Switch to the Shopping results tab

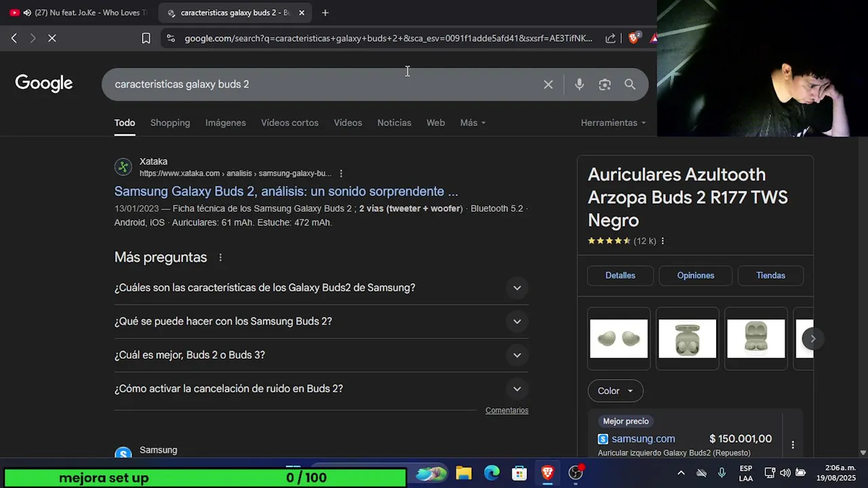(x=170, y=123)
